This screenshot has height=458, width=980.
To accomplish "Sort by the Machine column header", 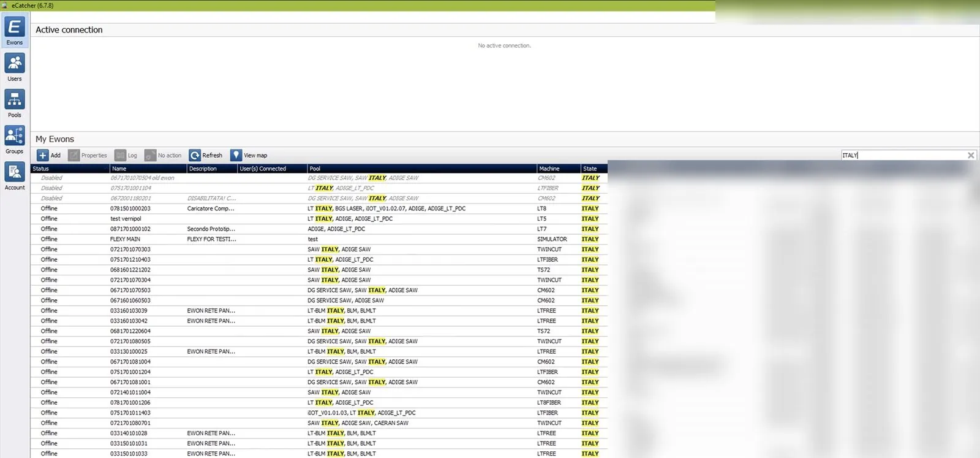I will pyautogui.click(x=559, y=169).
